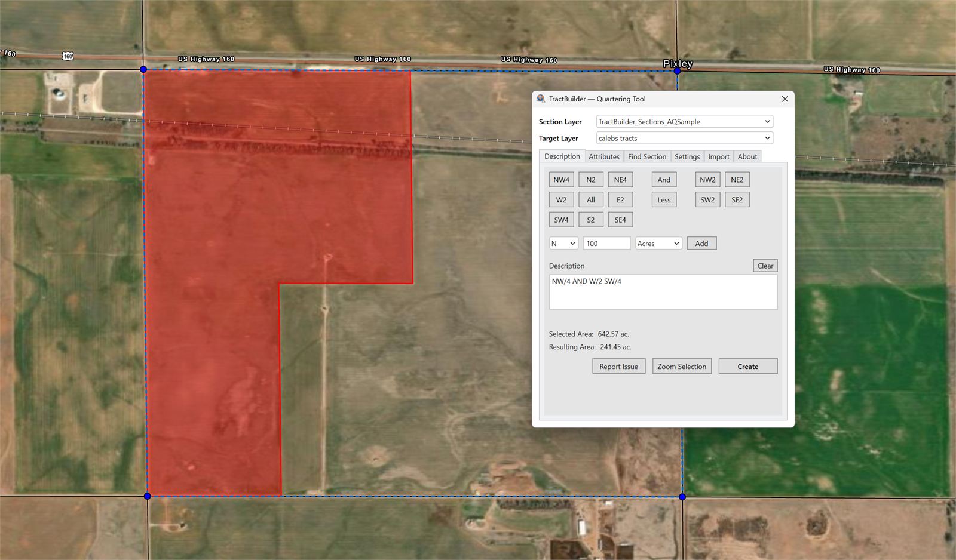The width and height of the screenshot is (956, 560).
Task: Click the All selection button
Action: pos(590,199)
